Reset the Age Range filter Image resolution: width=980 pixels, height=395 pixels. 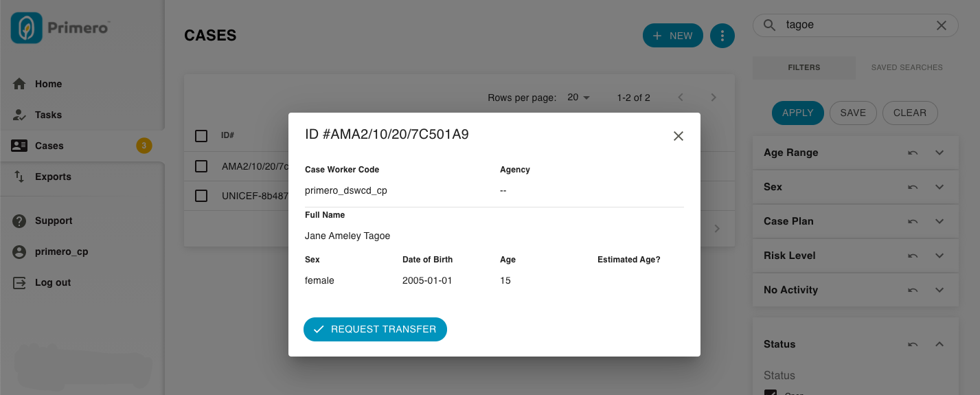click(x=913, y=153)
